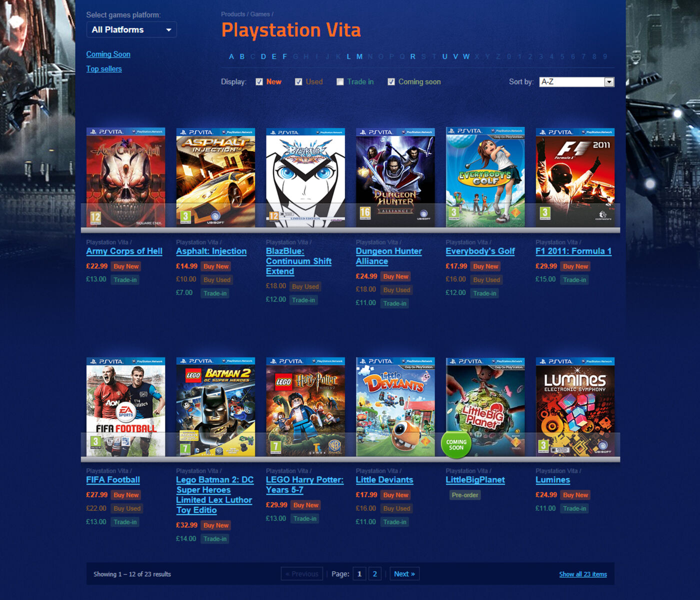
Task: Open the Top sellers link
Action: 104,69
